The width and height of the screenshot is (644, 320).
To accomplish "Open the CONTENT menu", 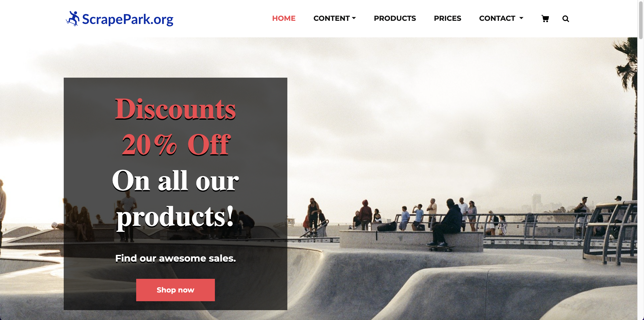I will [335, 18].
